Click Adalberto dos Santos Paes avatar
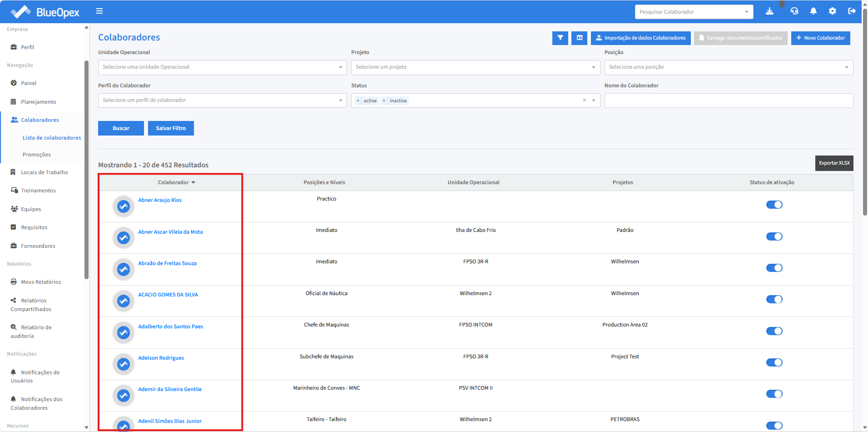This screenshot has width=868, height=432. coord(124,332)
